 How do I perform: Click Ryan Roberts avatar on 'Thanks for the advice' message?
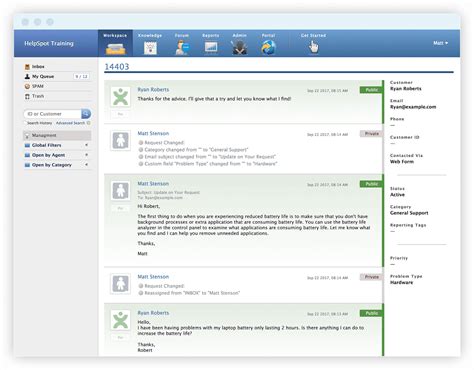coord(120,97)
